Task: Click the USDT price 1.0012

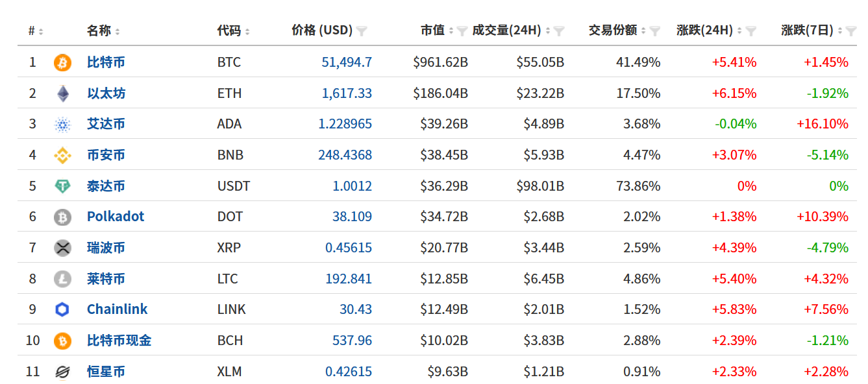Action: [x=353, y=186]
